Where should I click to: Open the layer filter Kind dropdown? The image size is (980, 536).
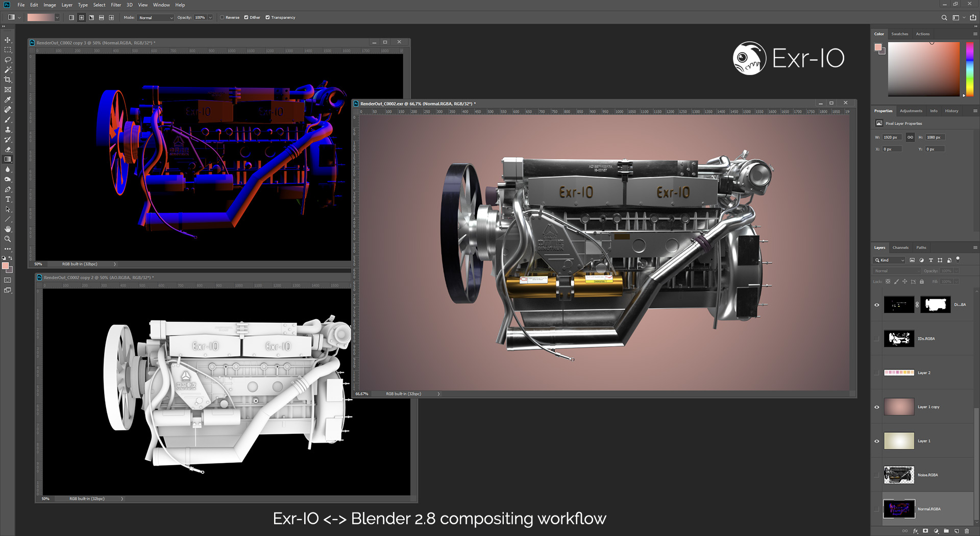click(x=890, y=260)
